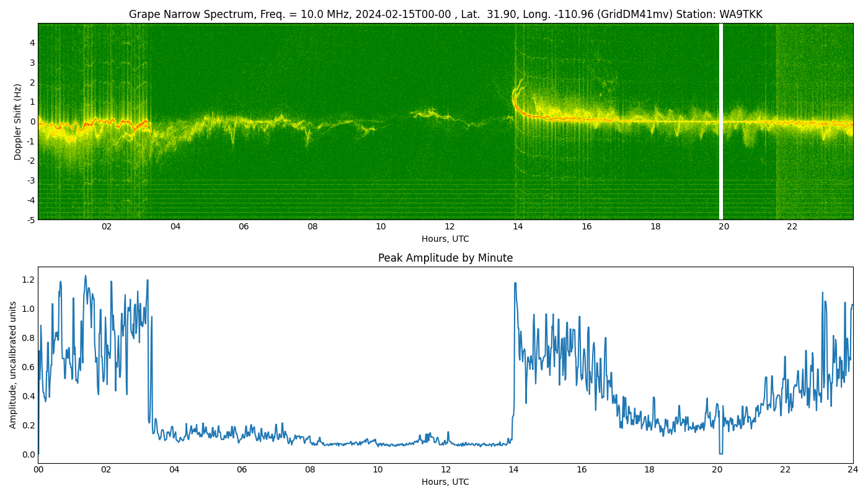
Task: Select hour tick "06" on the spectrum plot
Action: coord(244,226)
